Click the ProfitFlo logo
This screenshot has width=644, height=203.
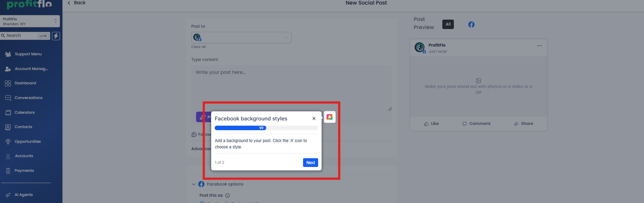(x=29, y=4)
